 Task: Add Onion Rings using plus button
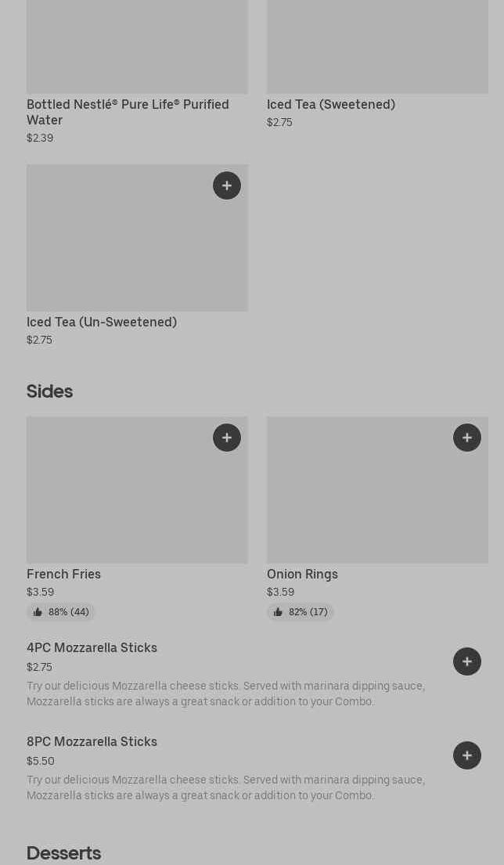467,438
